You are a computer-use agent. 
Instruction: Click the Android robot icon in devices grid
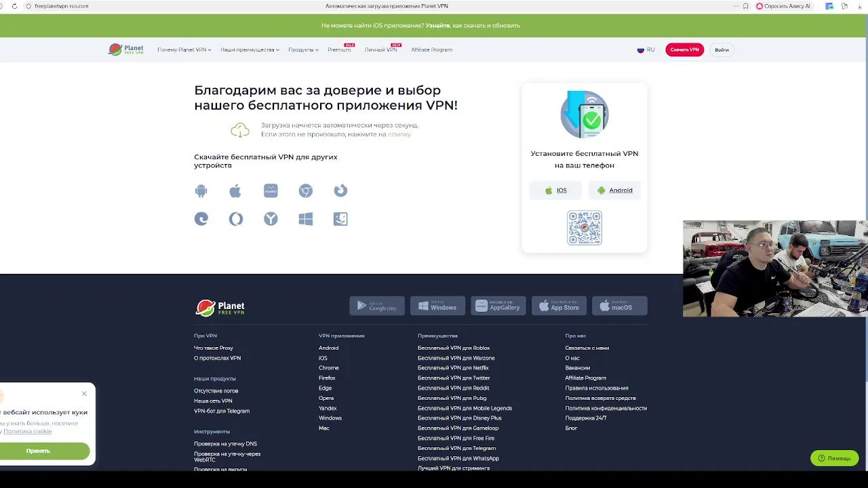[201, 191]
